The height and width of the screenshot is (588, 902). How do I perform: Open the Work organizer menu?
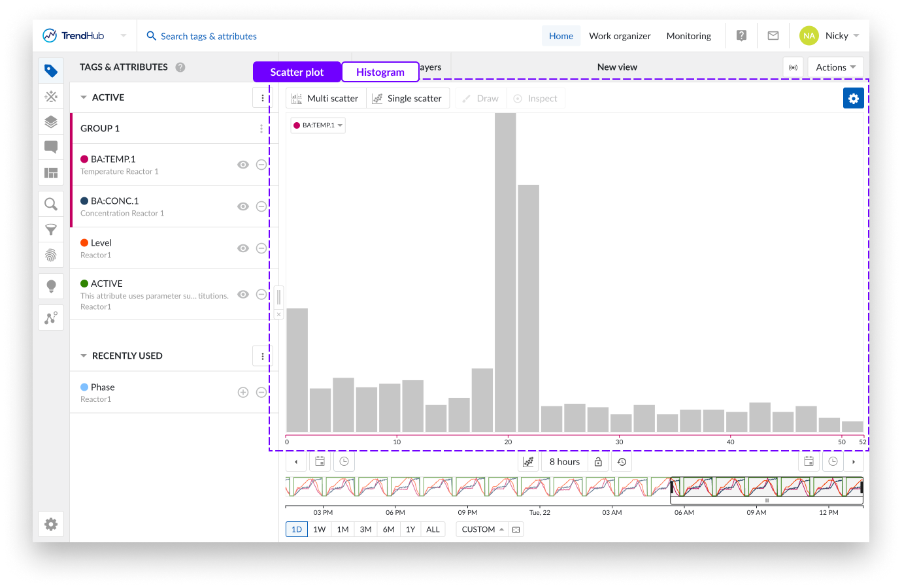coord(620,36)
